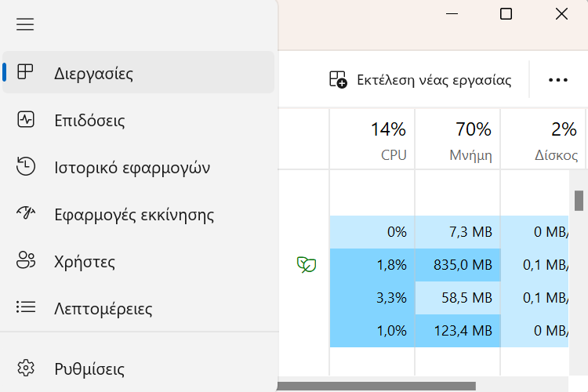The image size is (588, 392).
Task: Click the Επιδόσεις performance pulse icon
Action: pos(26,120)
